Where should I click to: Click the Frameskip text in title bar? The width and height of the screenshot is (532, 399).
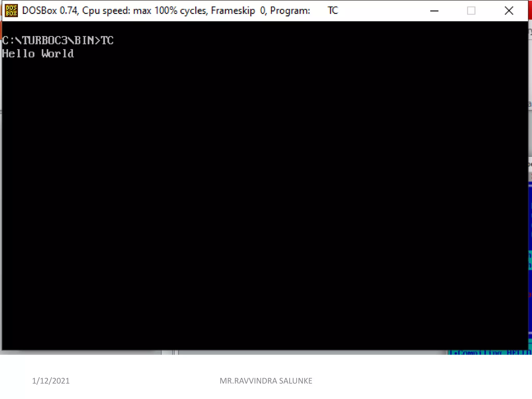coord(233,11)
